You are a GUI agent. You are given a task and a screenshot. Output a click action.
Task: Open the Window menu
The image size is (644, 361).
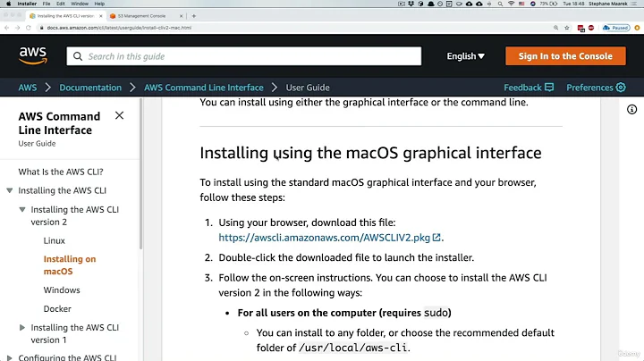[x=80, y=4]
